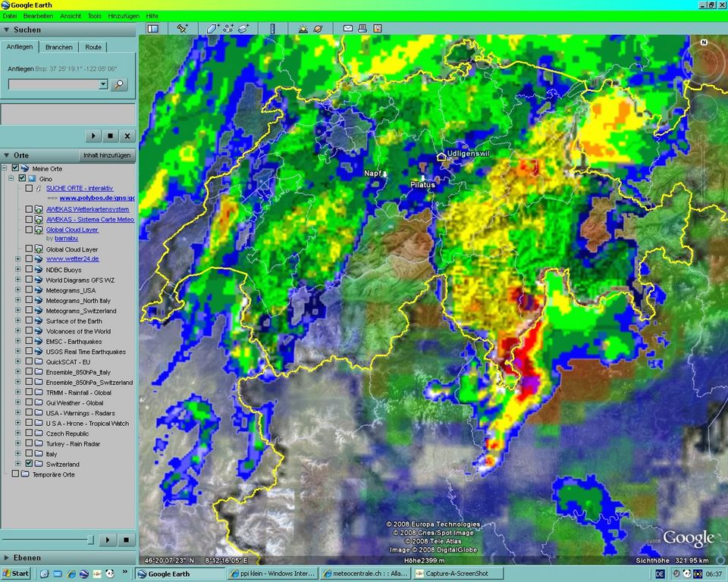Toggle the sidebar visibility icon
Screen dimensions: 728x582
152,29
